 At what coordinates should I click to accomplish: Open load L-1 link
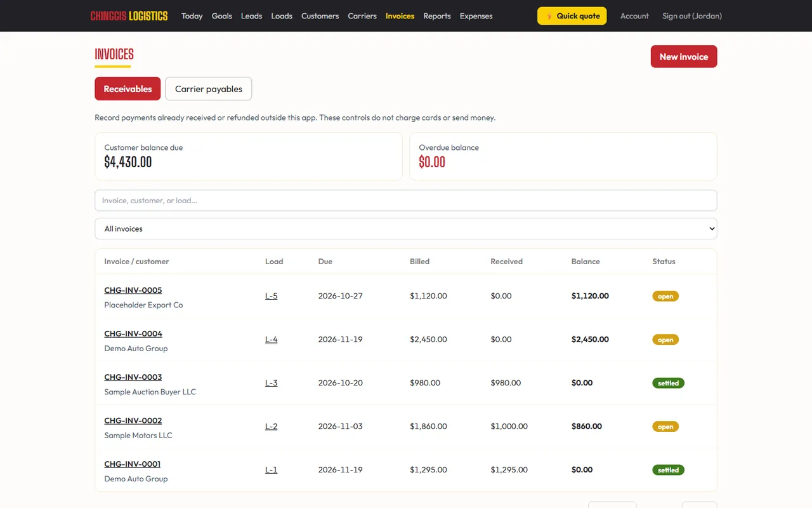(272, 470)
